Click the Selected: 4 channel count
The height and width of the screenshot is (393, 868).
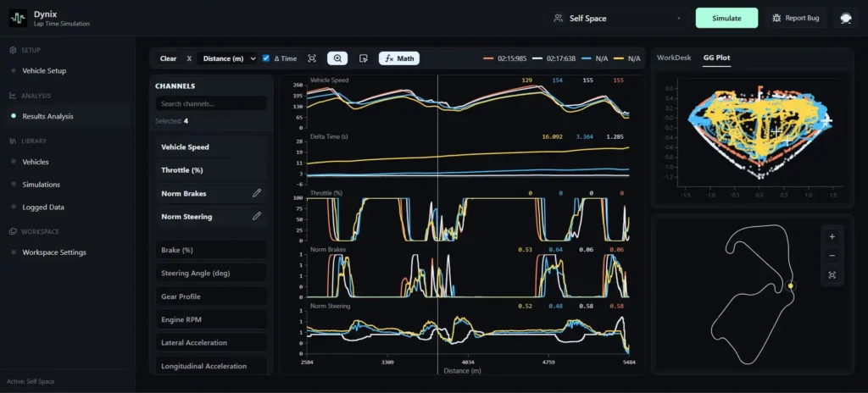coord(171,120)
